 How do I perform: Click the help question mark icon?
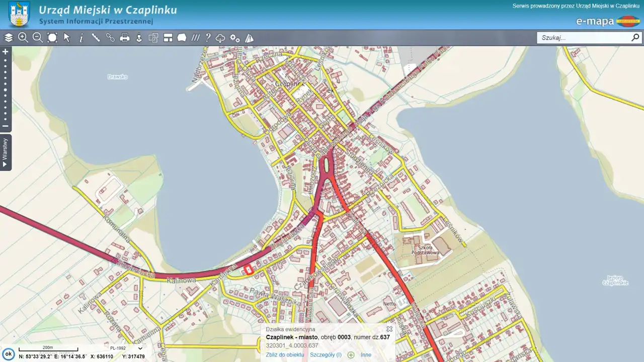[x=208, y=38]
